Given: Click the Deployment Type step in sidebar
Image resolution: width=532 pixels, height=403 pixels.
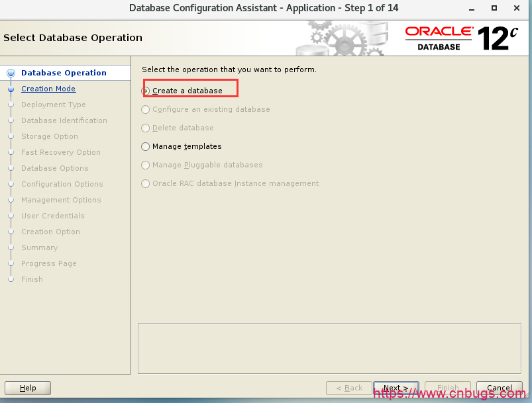Looking at the screenshot, I should point(54,105).
